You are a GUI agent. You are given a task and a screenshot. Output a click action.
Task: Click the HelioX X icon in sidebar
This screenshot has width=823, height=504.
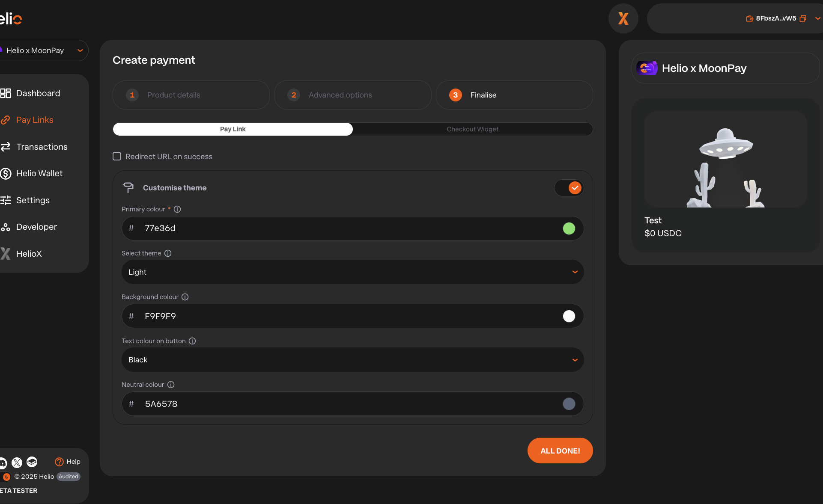click(x=6, y=254)
